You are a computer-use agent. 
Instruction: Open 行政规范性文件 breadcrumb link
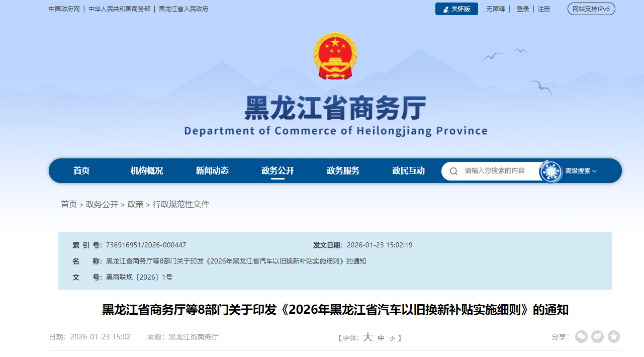181,204
